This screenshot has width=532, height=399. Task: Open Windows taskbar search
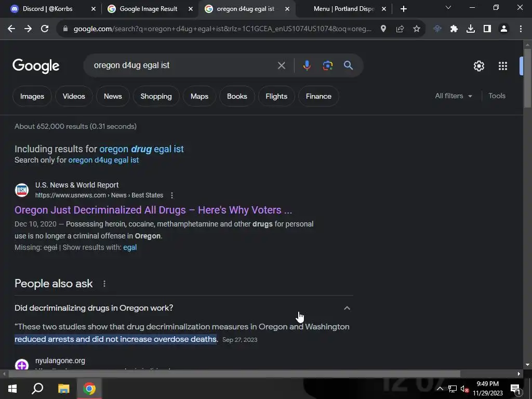coord(37,389)
